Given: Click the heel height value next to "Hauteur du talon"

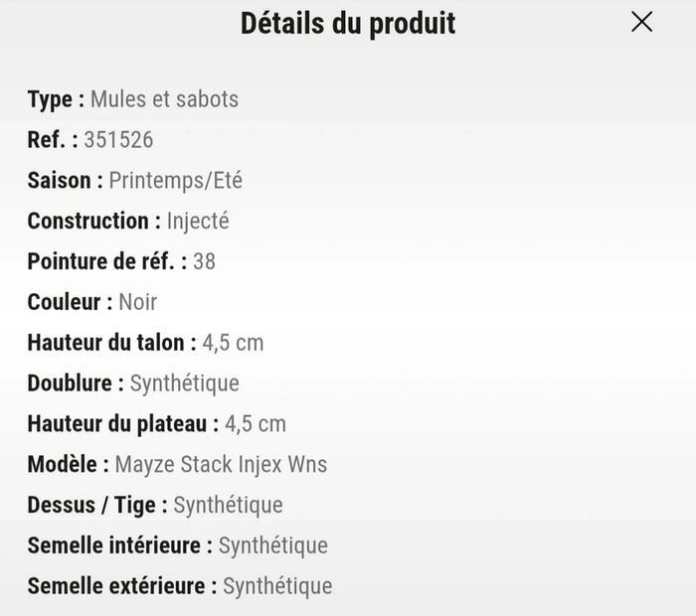Looking at the screenshot, I should [x=233, y=343].
